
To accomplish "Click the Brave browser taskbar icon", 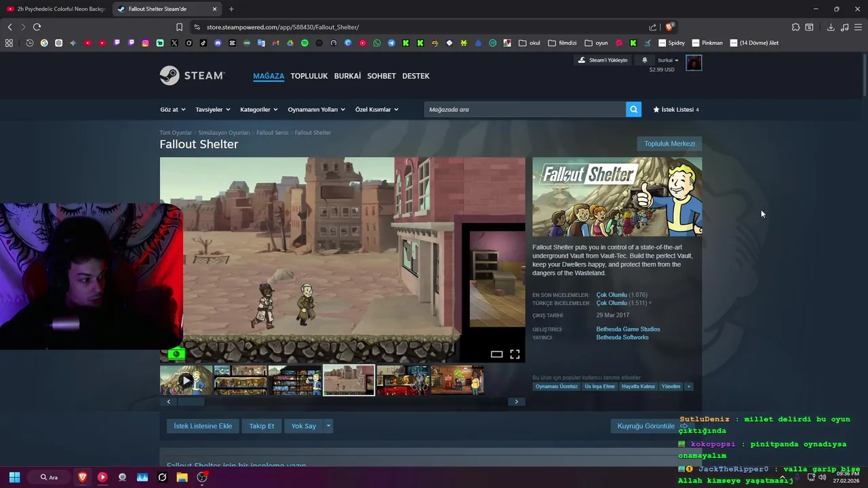I will 83,477.
